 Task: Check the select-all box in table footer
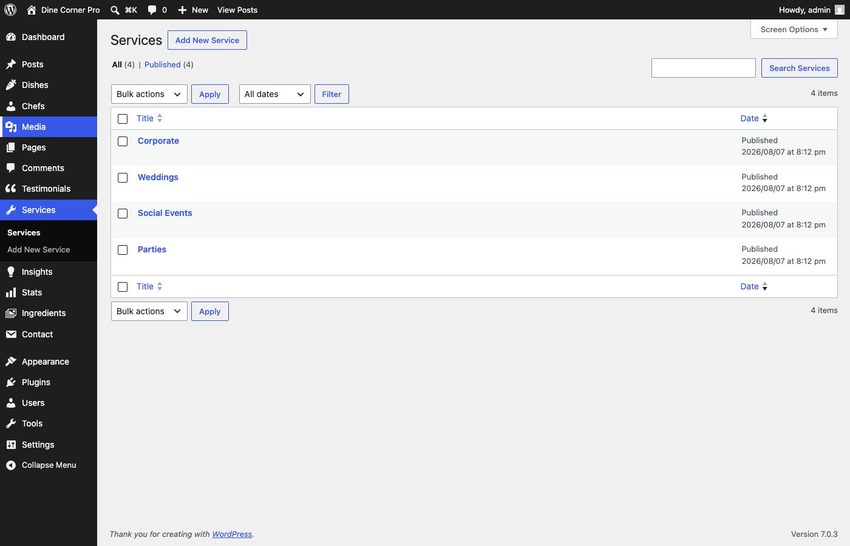(x=123, y=287)
